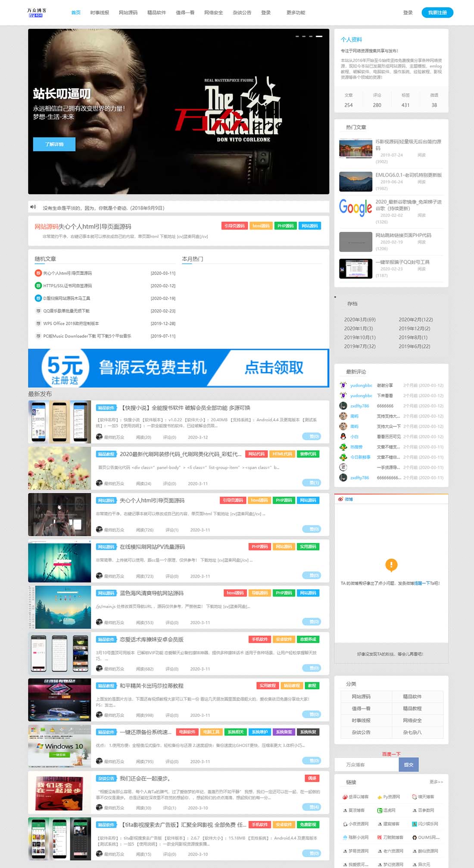Click the avatar next to the 谢谢分享 comment

343,385
